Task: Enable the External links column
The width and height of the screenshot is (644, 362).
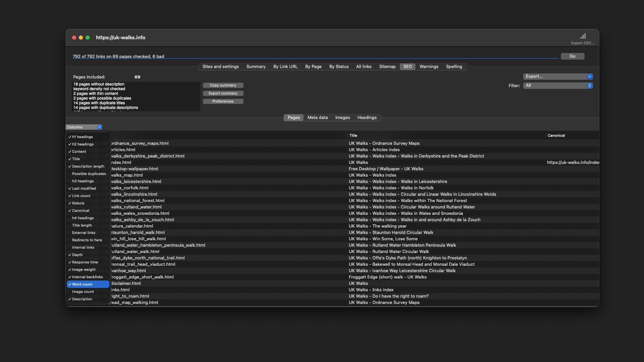Action: pyautogui.click(x=88, y=233)
